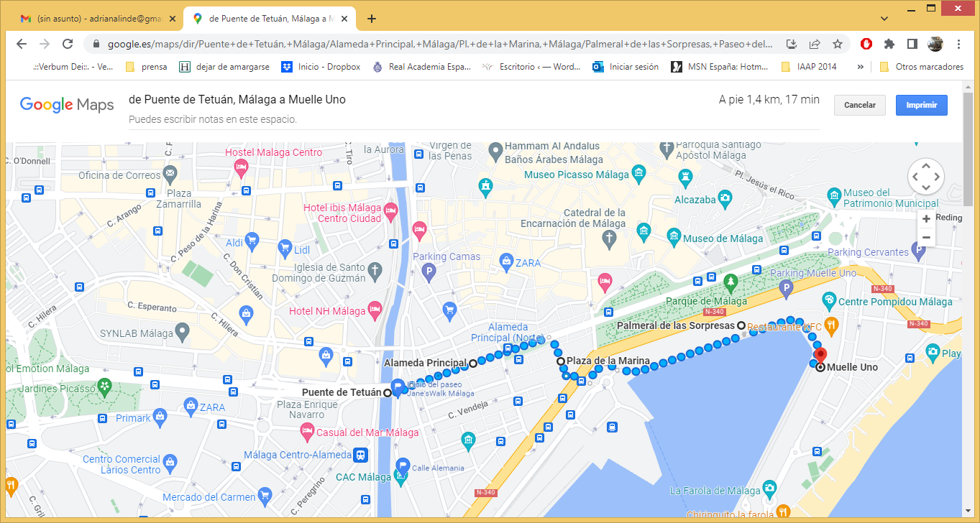
Task: Click the zoom out minus button
Action: 926,238
